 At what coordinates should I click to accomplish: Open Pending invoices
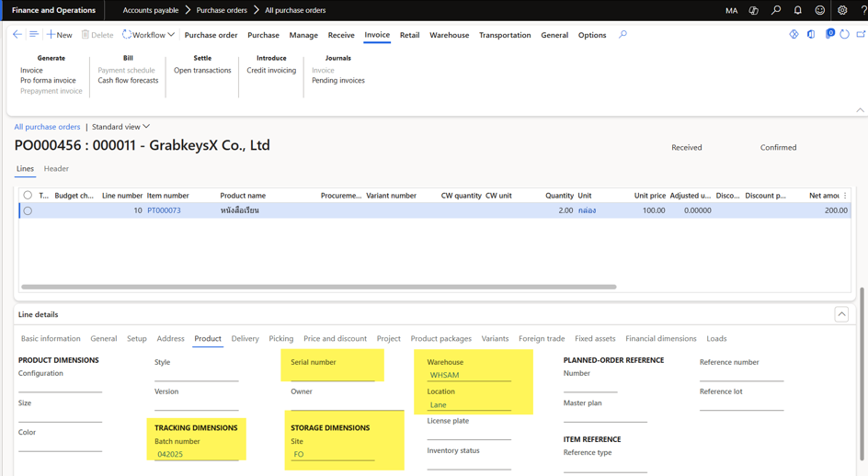(338, 80)
